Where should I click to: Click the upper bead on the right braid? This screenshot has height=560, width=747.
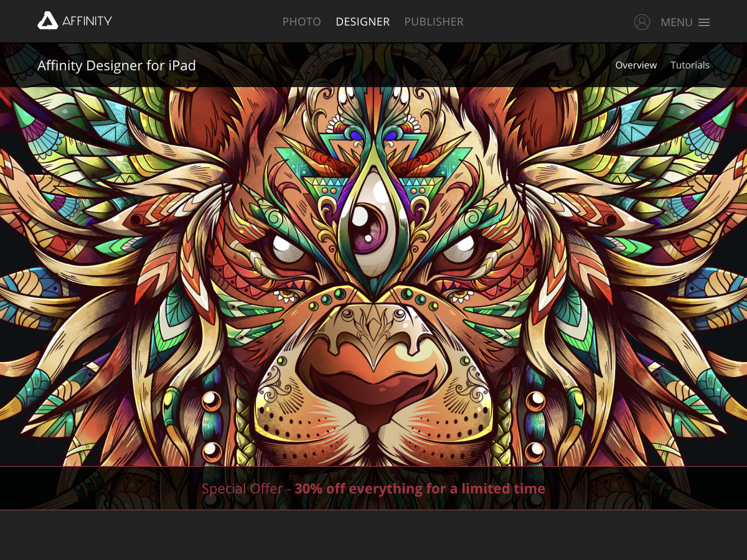[x=535, y=399]
